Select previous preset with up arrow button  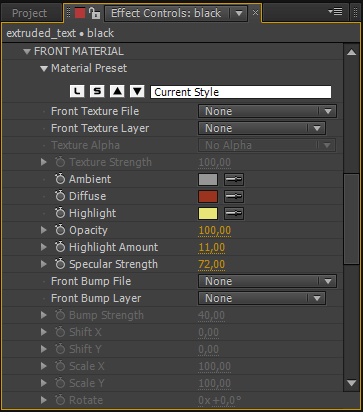(x=117, y=91)
